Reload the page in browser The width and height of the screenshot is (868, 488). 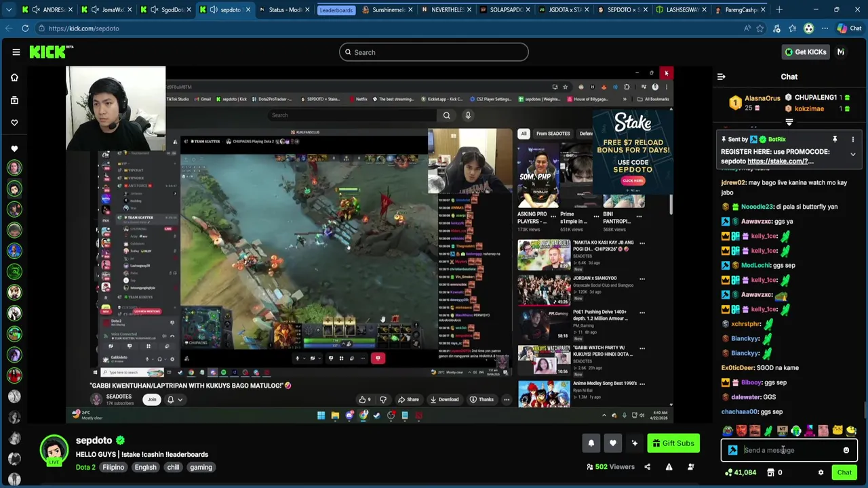(x=25, y=28)
